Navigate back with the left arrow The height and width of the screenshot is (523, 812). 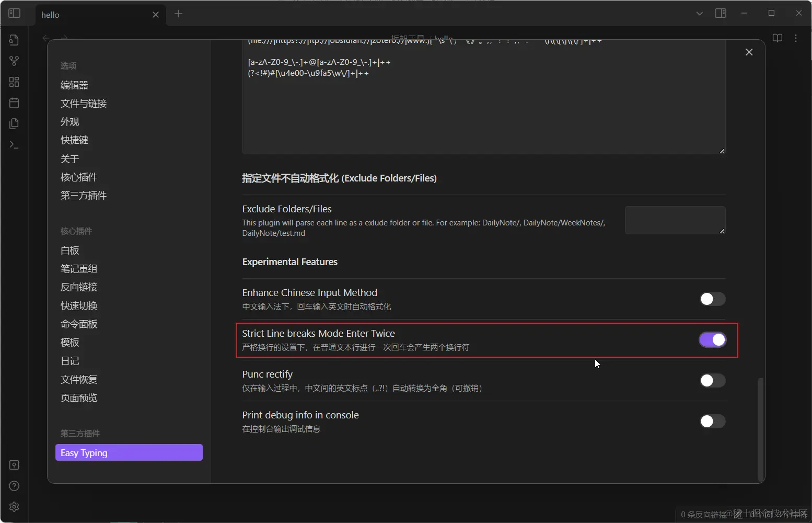pos(46,38)
